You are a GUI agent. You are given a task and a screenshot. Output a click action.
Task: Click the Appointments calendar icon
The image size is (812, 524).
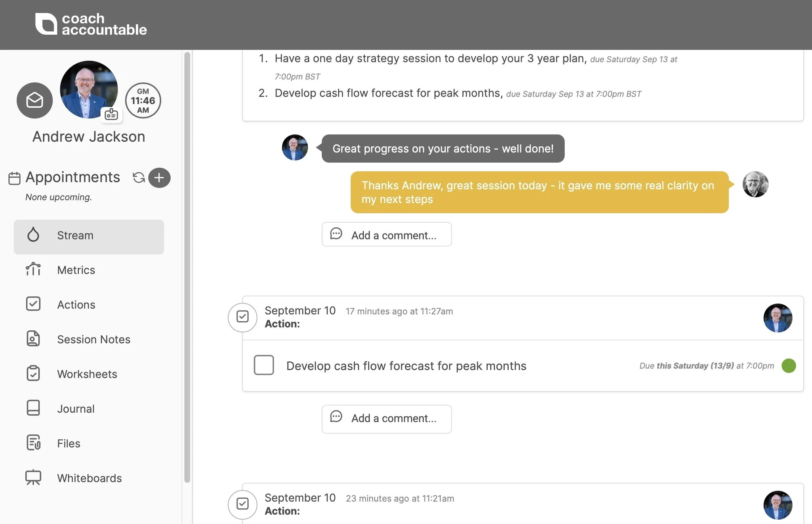(x=14, y=178)
